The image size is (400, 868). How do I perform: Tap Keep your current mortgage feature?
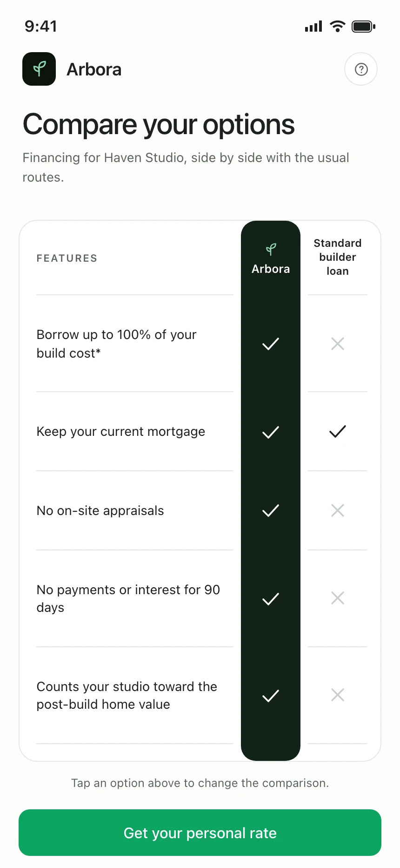135,431
